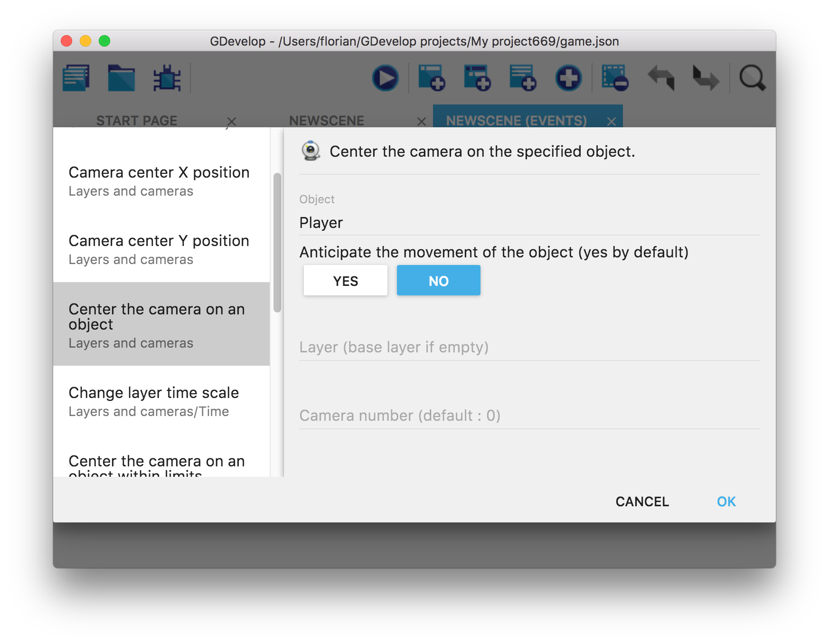Viewport: 829px width, 644px height.
Task: Close the NEWSCENE (EVENTS) tab
Action: click(x=612, y=122)
